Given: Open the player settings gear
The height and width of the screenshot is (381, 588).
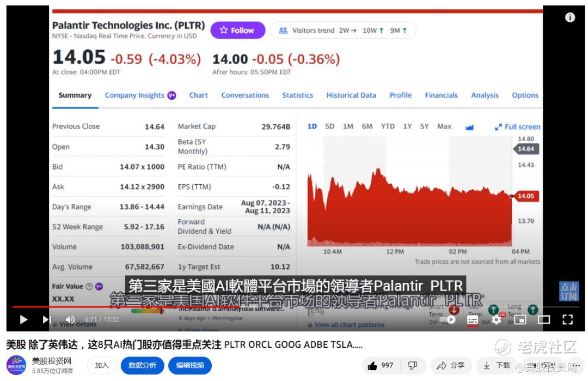Looking at the screenshot, I should 496,320.
